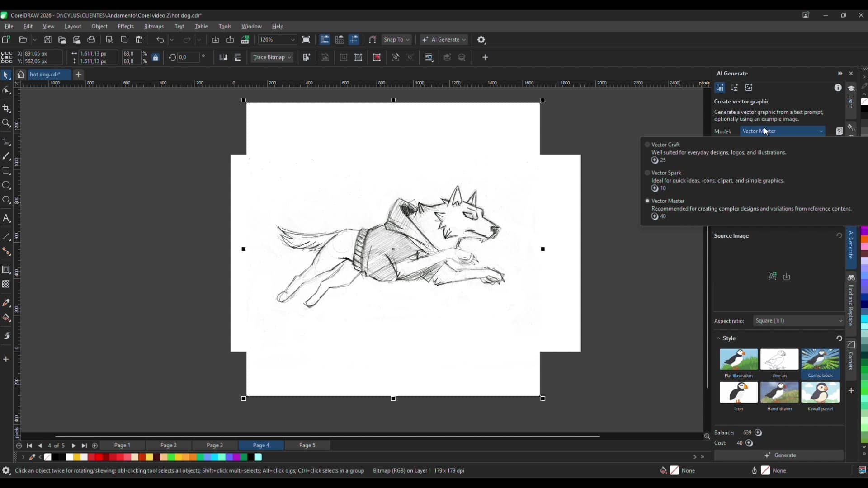Select the Zoom tool
868x488 pixels.
(6, 123)
